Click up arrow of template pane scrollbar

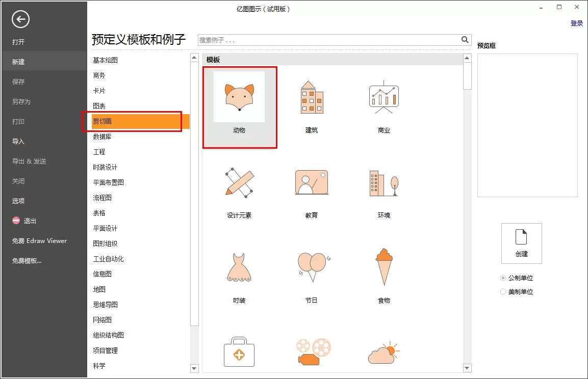click(467, 58)
